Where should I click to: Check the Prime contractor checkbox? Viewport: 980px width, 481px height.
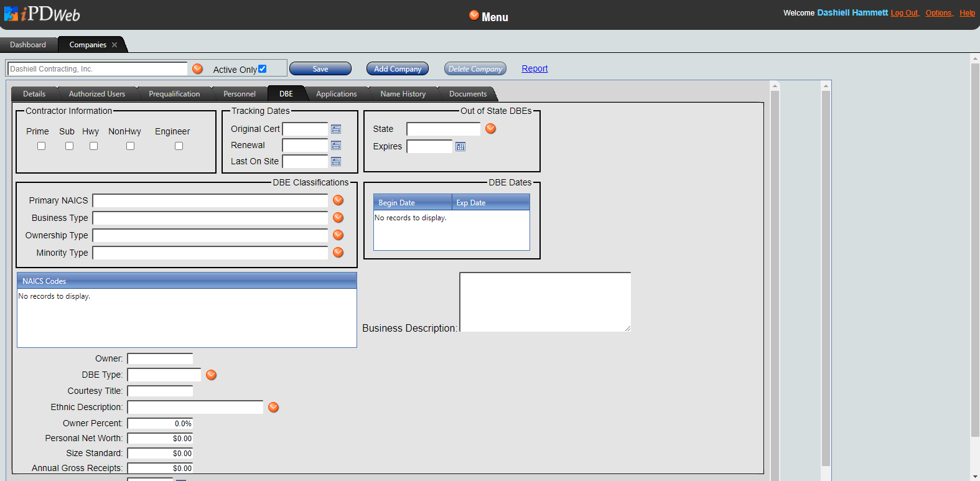[42, 146]
